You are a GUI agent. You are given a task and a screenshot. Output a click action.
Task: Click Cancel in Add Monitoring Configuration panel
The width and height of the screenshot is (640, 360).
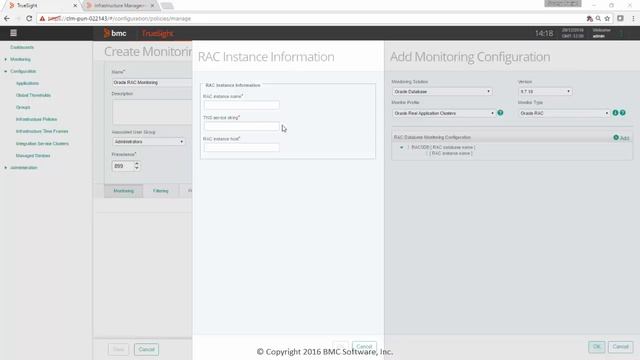[x=620, y=347]
